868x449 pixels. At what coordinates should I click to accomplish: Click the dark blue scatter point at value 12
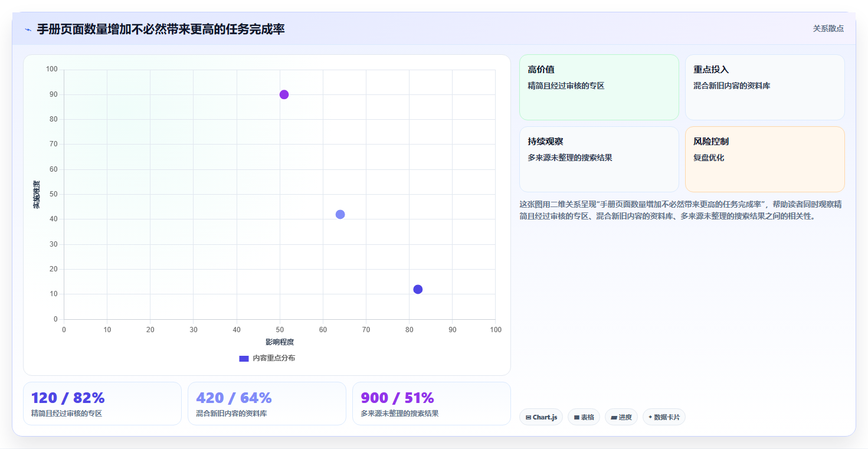click(x=418, y=289)
